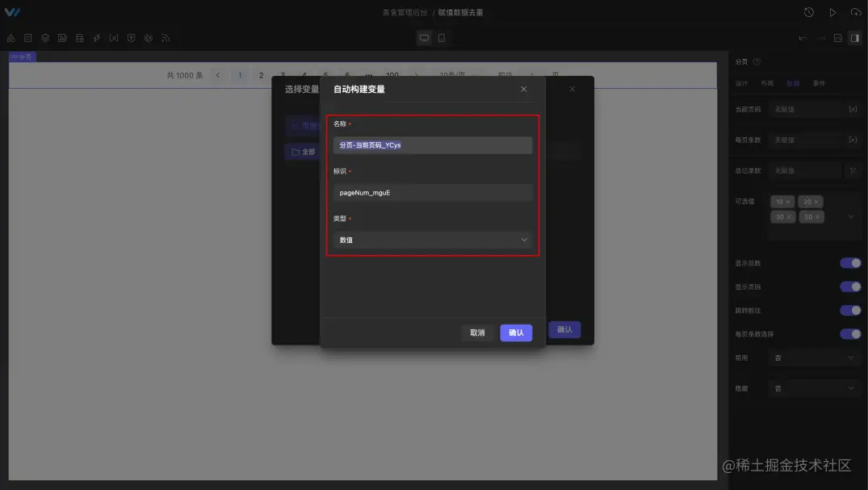Enable the 显示总数 toggle switch
Image resolution: width=868 pixels, height=490 pixels.
click(x=850, y=262)
